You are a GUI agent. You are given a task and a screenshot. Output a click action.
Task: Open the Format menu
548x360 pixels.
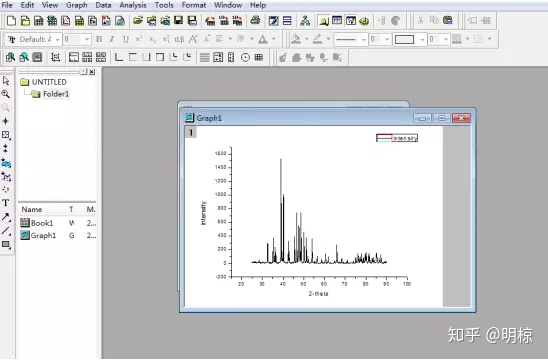point(194,5)
